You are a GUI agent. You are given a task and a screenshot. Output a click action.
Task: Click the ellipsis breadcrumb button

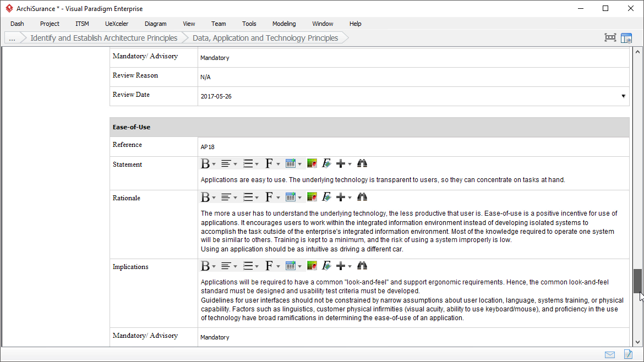(x=12, y=38)
